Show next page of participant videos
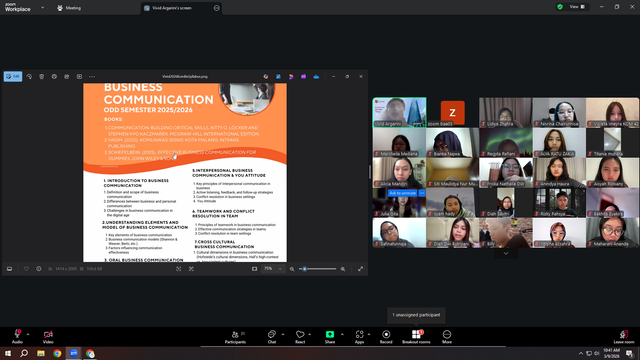 506,253
